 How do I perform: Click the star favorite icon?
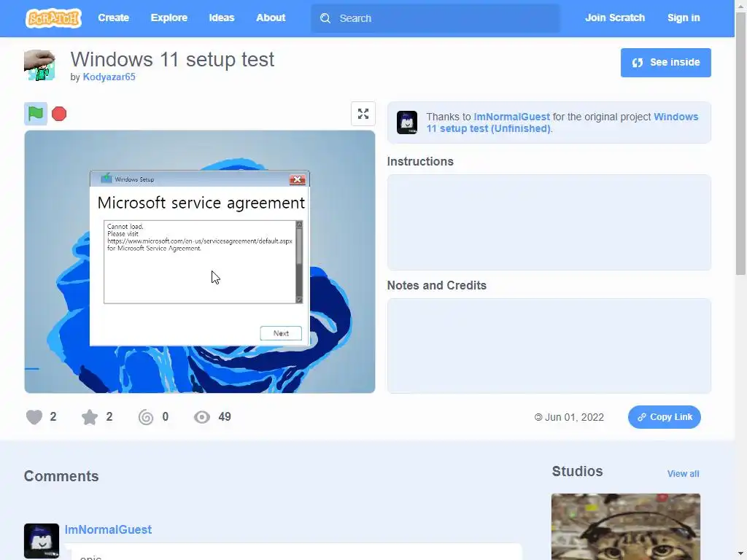tap(90, 417)
